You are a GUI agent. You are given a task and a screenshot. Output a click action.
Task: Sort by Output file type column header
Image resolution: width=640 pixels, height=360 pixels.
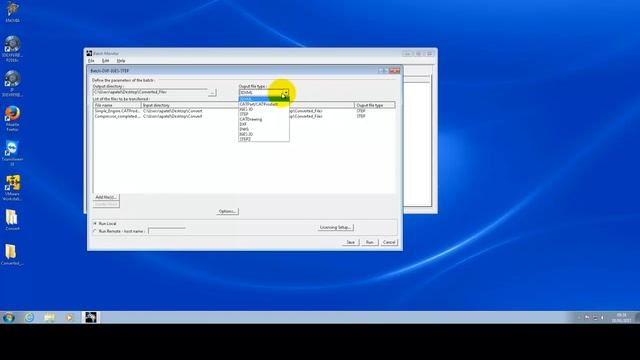375,105
